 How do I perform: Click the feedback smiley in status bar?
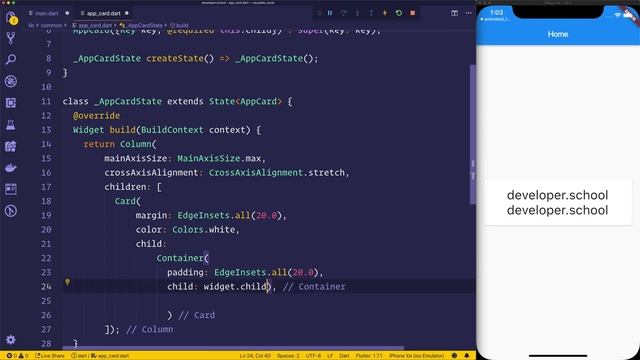click(454, 356)
